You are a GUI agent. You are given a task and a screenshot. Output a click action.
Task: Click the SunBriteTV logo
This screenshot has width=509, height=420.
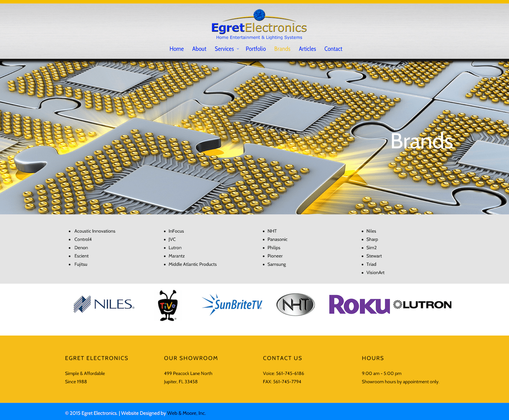tap(232, 304)
